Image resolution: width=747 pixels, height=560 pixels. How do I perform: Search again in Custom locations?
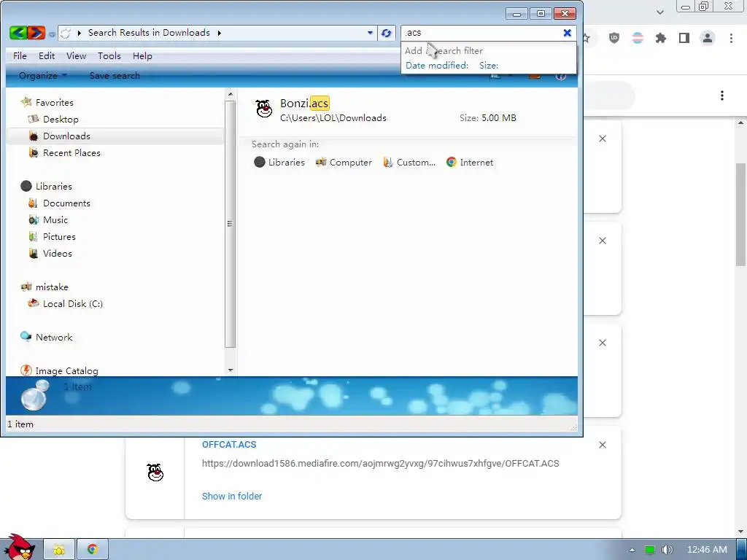pyautogui.click(x=409, y=163)
